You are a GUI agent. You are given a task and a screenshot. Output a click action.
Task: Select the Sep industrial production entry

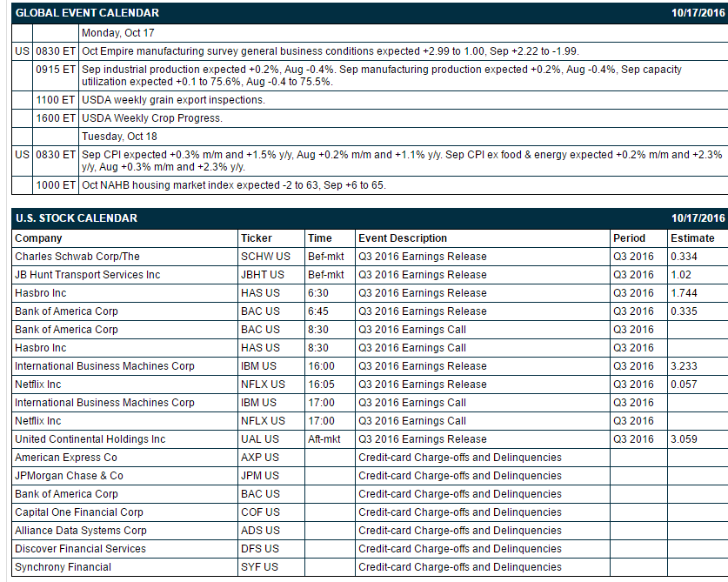coord(382,75)
